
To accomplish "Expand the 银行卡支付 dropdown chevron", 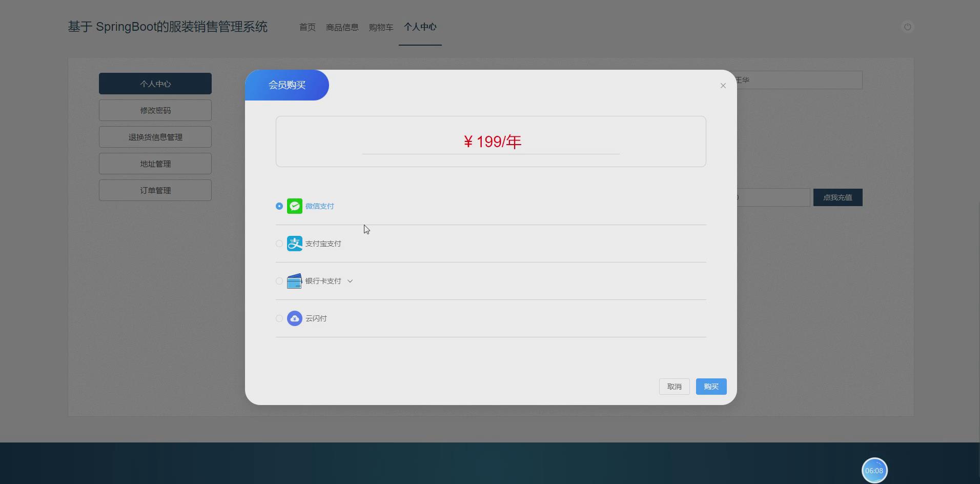I will pyautogui.click(x=350, y=281).
